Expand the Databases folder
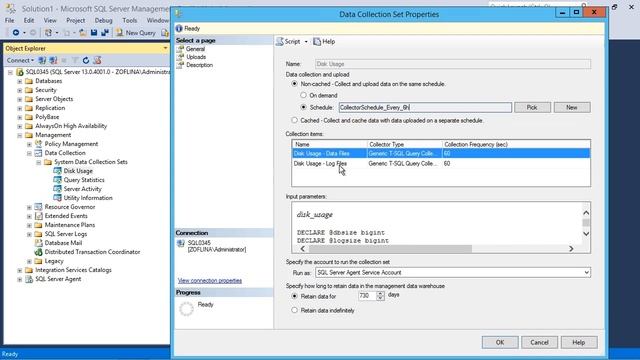Screen dimensions: 640x360 tap(20, 81)
